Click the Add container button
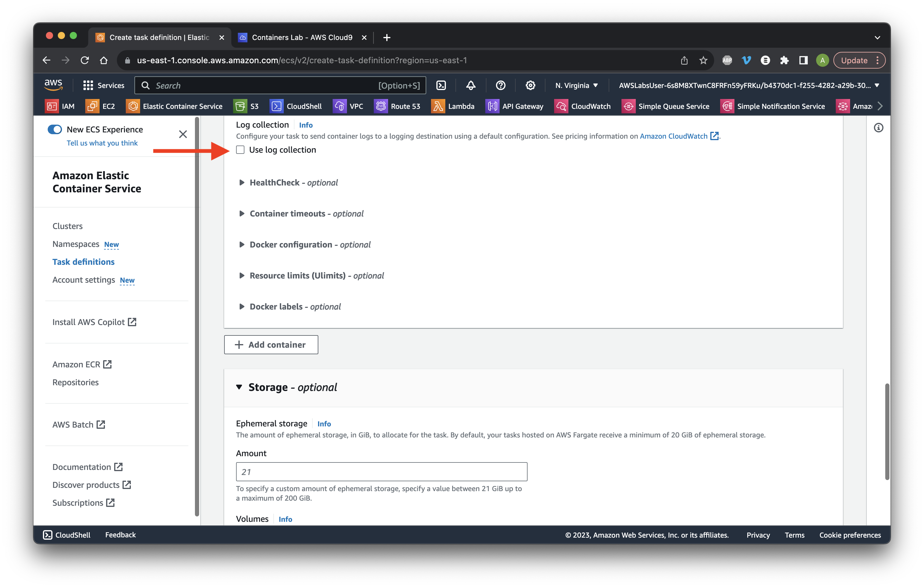Viewport: 924px width, 588px height. (x=271, y=345)
